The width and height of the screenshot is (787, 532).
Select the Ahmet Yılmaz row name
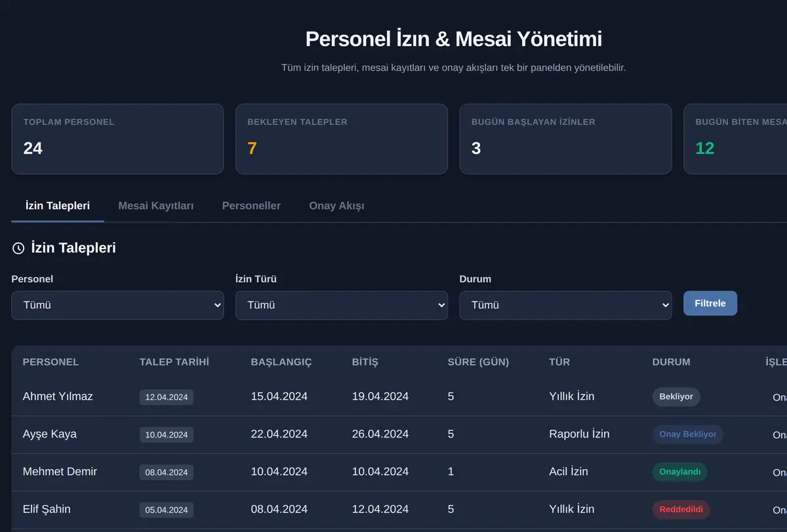click(x=58, y=396)
